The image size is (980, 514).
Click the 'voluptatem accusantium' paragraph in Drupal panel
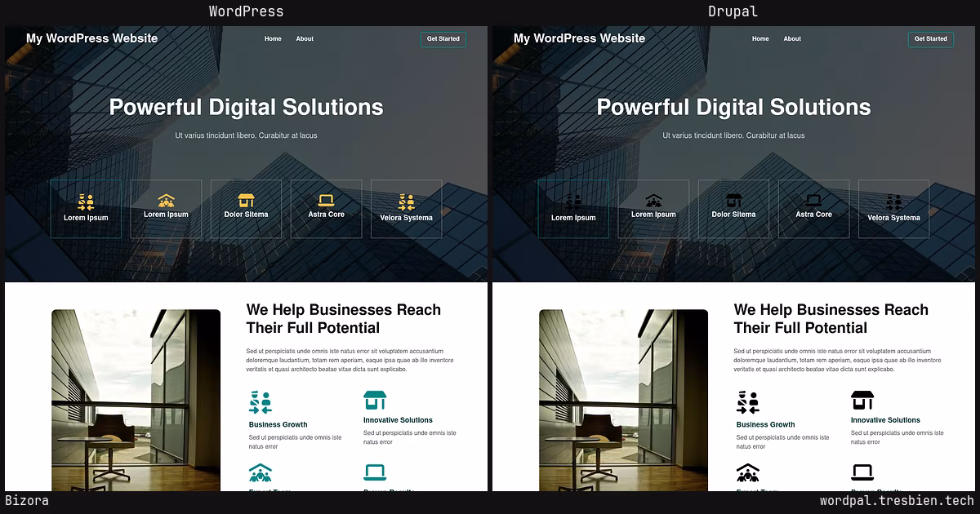[x=838, y=360]
